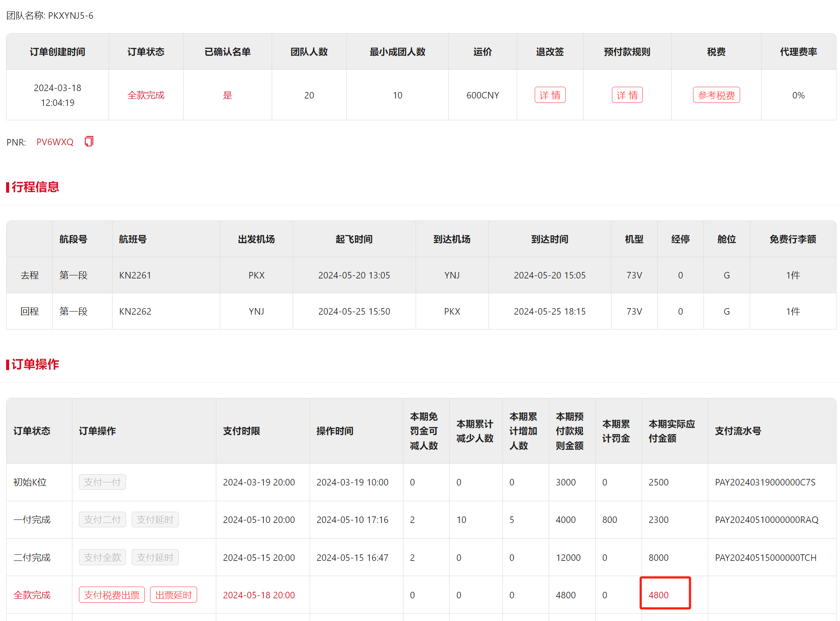Click flight number KN2261
The width and height of the screenshot is (840, 621).
[x=135, y=275]
